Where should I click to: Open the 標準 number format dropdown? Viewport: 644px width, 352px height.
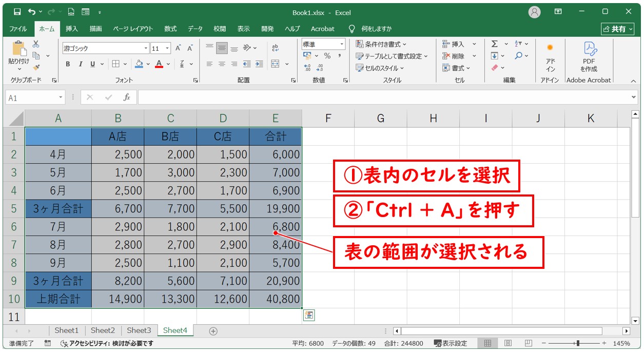pos(341,44)
